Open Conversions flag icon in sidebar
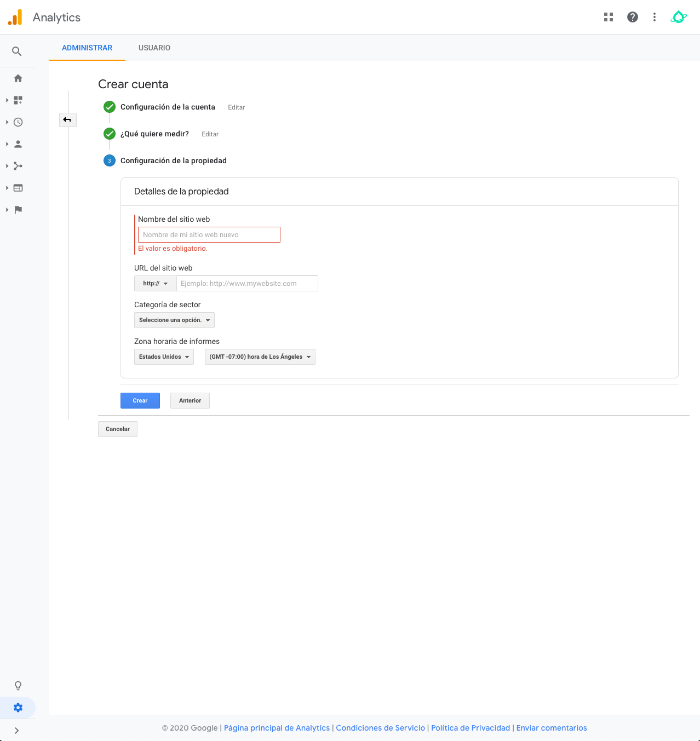The height and width of the screenshot is (741, 700). coord(18,210)
